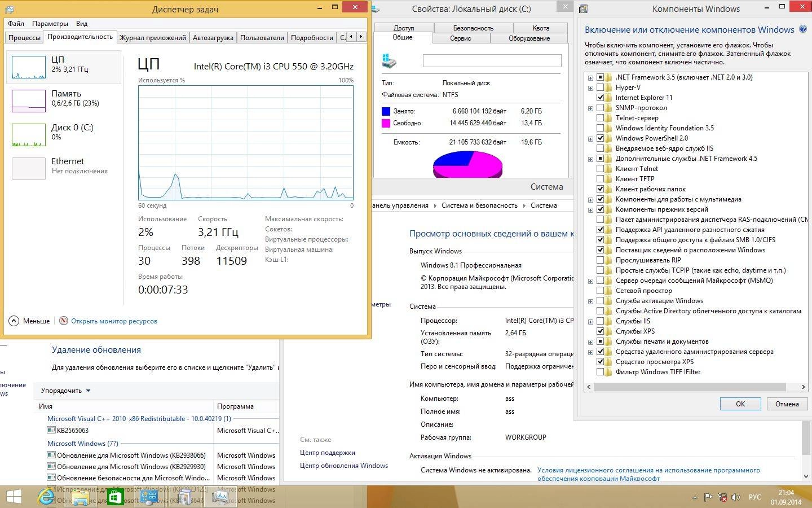Switch to Task Manager taskbar icon
Image resolution: width=812 pixels, height=508 pixels.
coord(220,497)
